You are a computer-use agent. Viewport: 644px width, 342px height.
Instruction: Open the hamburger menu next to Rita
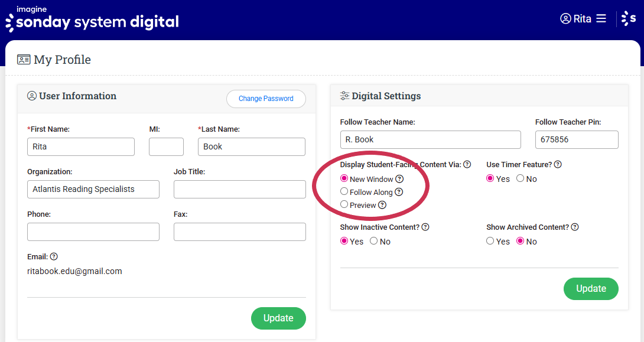[x=601, y=18]
